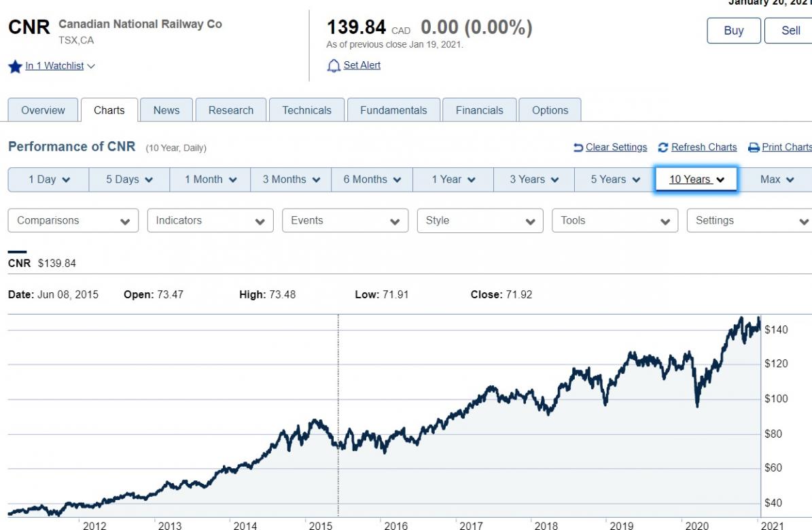Screen dimensions: 812x530
Task: Click the Refresh Charts circular arrows icon
Action: pyautogui.click(x=663, y=147)
